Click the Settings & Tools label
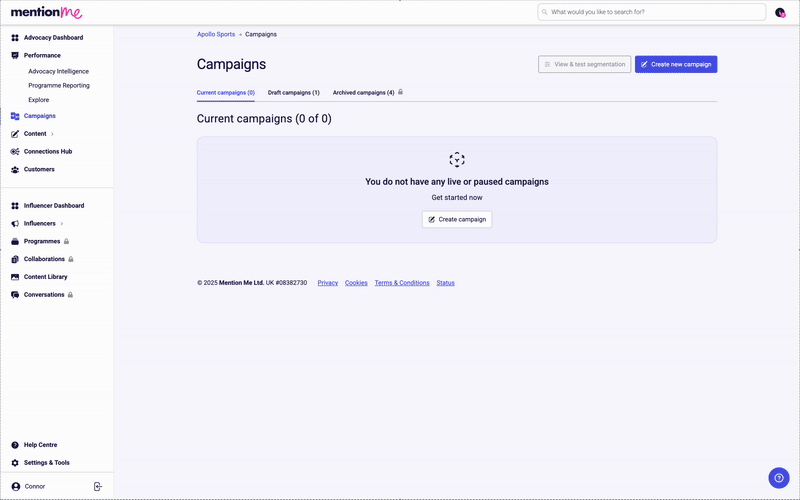 point(46,463)
